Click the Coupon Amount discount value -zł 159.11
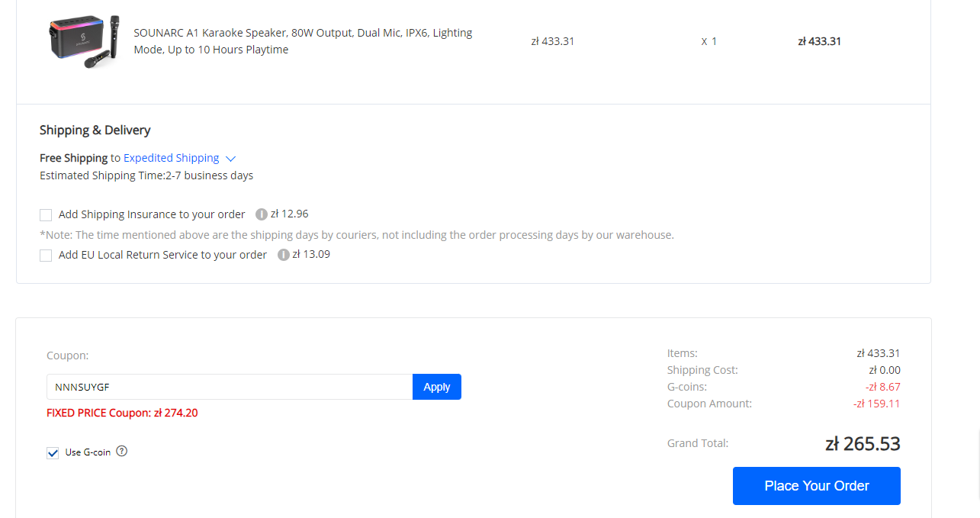Viewport: 980px width, 518px height. pyautogui.click(x=876, y=404)
